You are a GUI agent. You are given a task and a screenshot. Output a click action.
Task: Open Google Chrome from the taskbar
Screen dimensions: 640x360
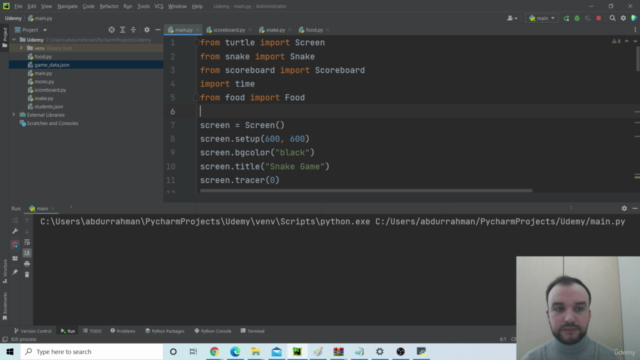(214, 351)
